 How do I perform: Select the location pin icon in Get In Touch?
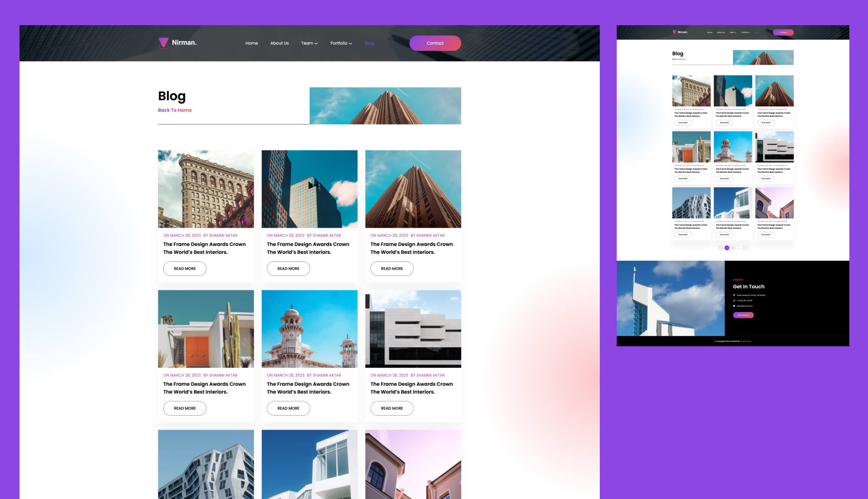734,295
